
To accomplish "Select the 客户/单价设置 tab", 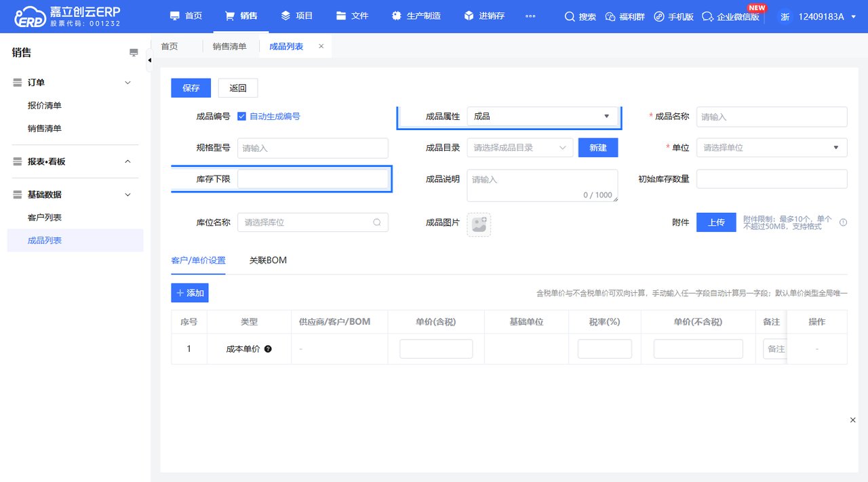I will point(198,260).
